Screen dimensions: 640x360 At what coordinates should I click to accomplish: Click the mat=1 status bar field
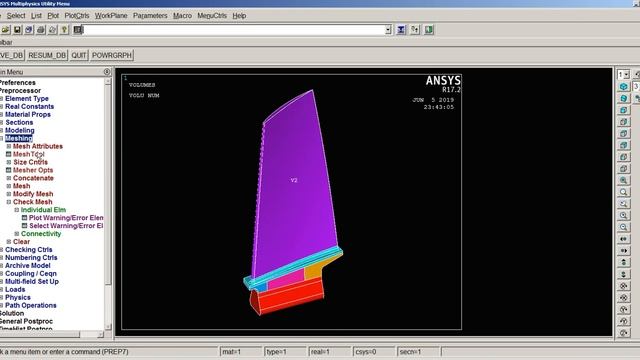pyautogui.click(x=241, y=352)
